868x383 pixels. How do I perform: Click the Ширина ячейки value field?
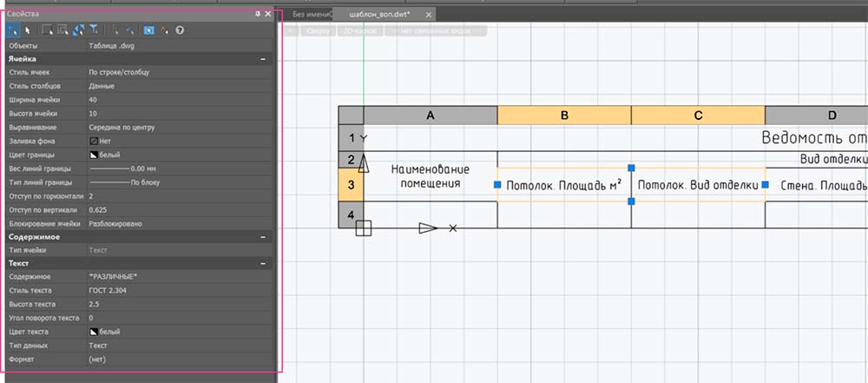[174, 100]
